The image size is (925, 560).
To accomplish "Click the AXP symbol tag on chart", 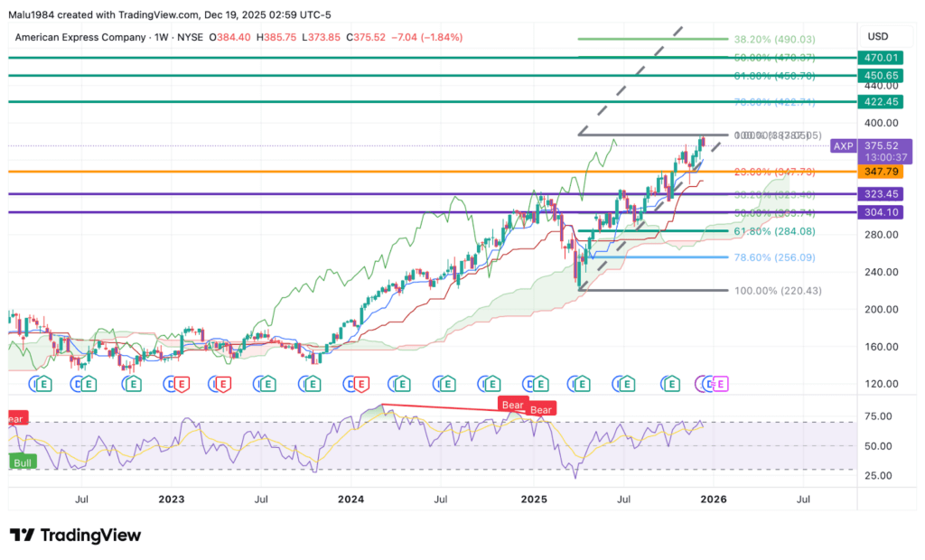I will click(x=844, y=145).
